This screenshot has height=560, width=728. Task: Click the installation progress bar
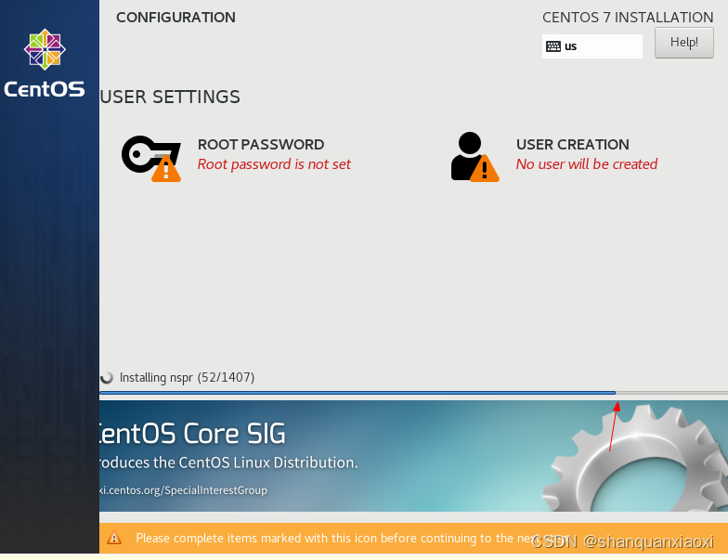pos(413,393)
